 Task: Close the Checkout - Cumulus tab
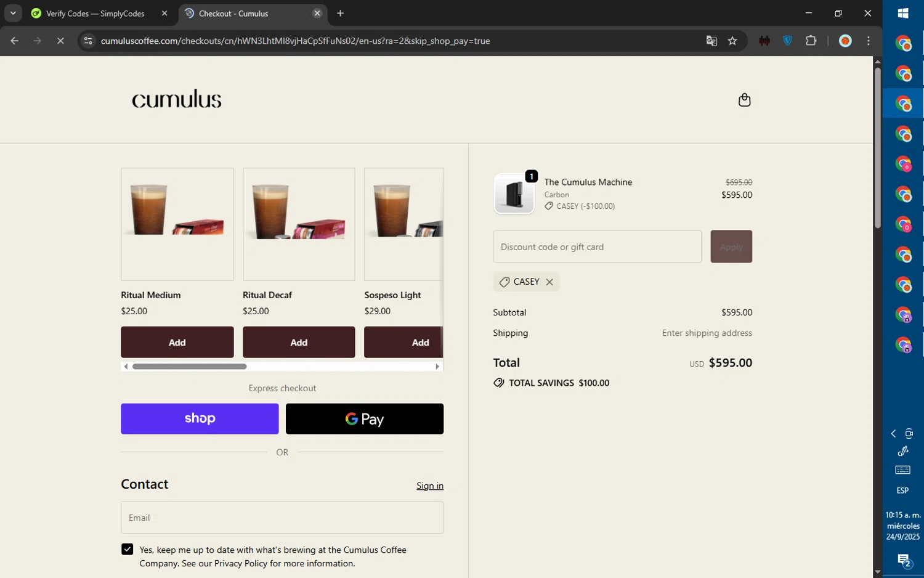[317, 13]
